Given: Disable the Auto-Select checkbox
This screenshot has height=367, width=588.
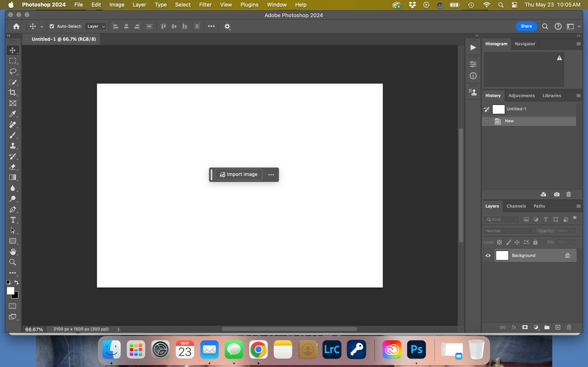Looking at the screenshot, I should [52, 26].
